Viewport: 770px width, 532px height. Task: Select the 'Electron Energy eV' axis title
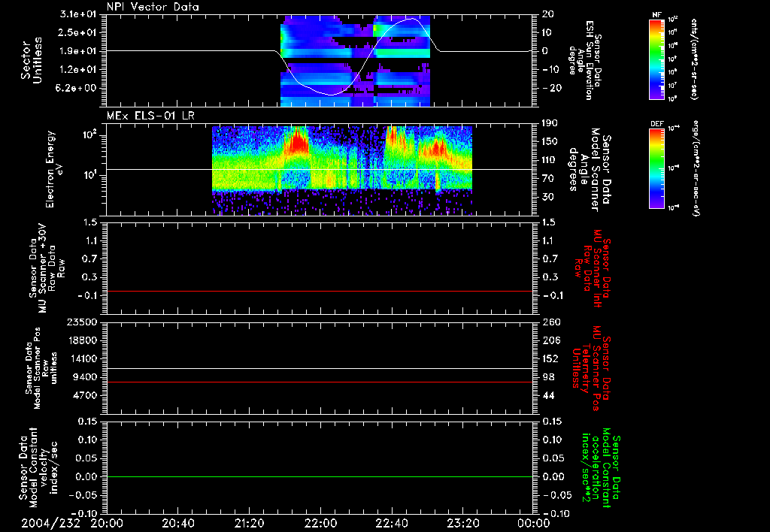(54, 169)
